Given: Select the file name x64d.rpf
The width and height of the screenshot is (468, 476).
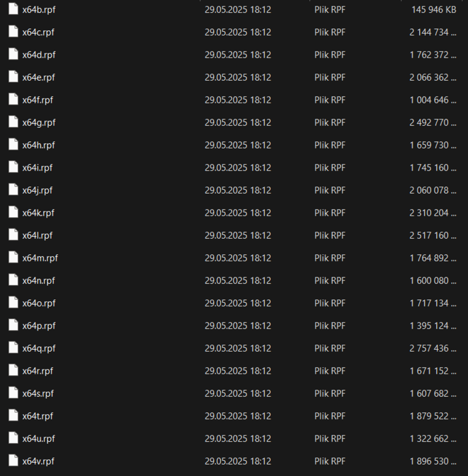Looking at the screenshot, I should coord(39,55).
